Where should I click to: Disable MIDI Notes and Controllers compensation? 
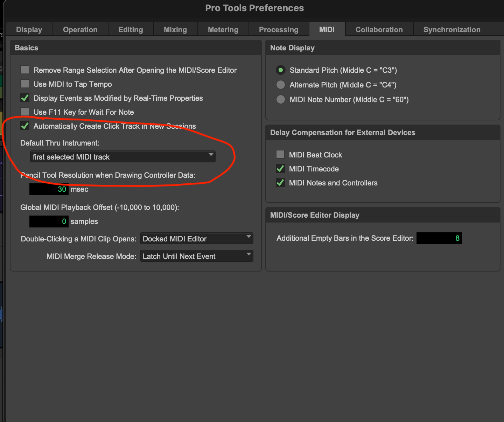point(280,182)
